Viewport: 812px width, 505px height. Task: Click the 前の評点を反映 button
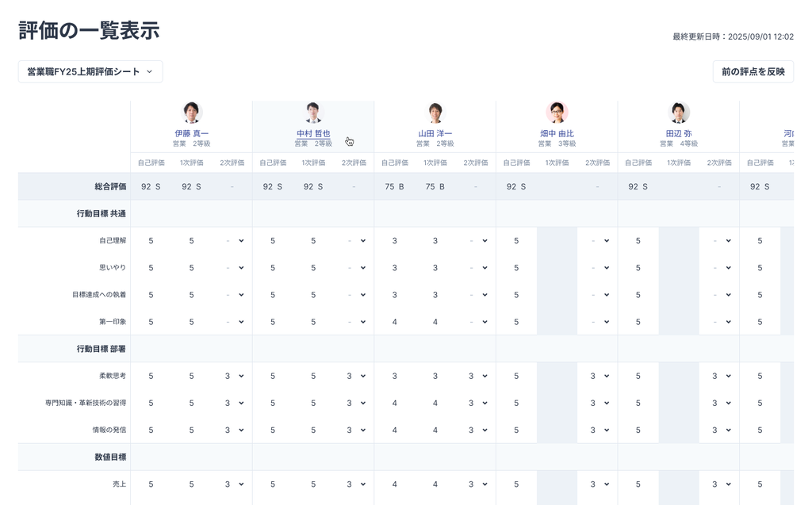tap(753, 71)
